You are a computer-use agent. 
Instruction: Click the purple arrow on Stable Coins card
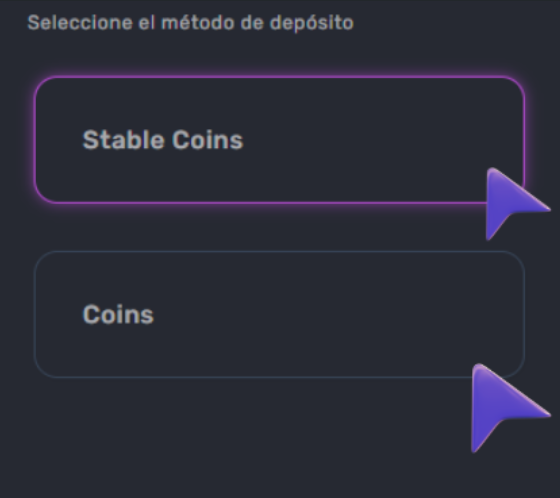[518, 204]
